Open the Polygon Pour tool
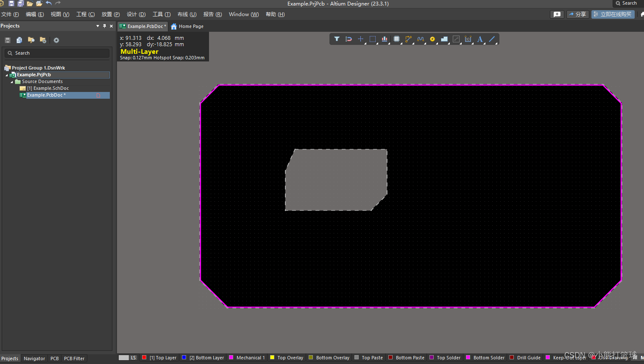The width and height of the screenshot is (644, 364). point(444,39)
